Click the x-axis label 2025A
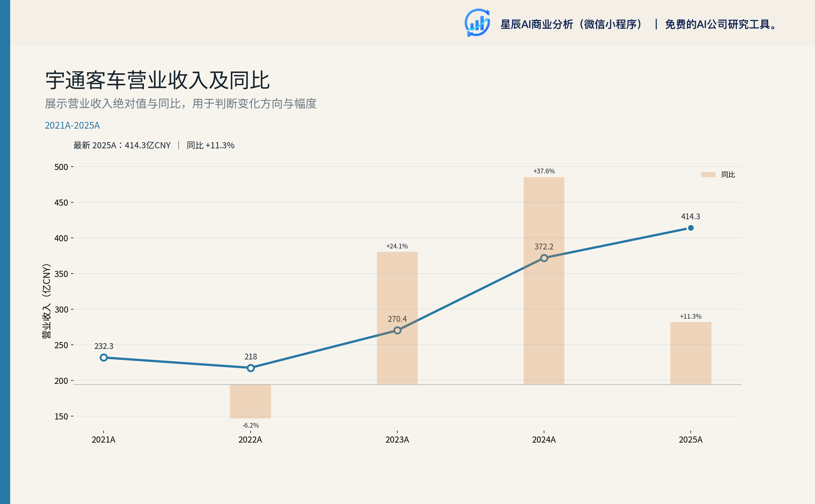The width and height of the screenshot is (815, 504). tap(691, 440)
